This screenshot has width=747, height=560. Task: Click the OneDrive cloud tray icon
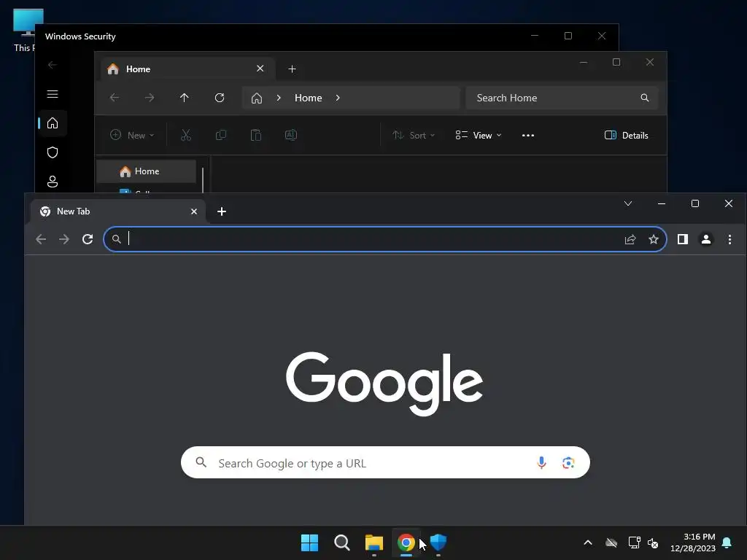click(x=611, y=542)
